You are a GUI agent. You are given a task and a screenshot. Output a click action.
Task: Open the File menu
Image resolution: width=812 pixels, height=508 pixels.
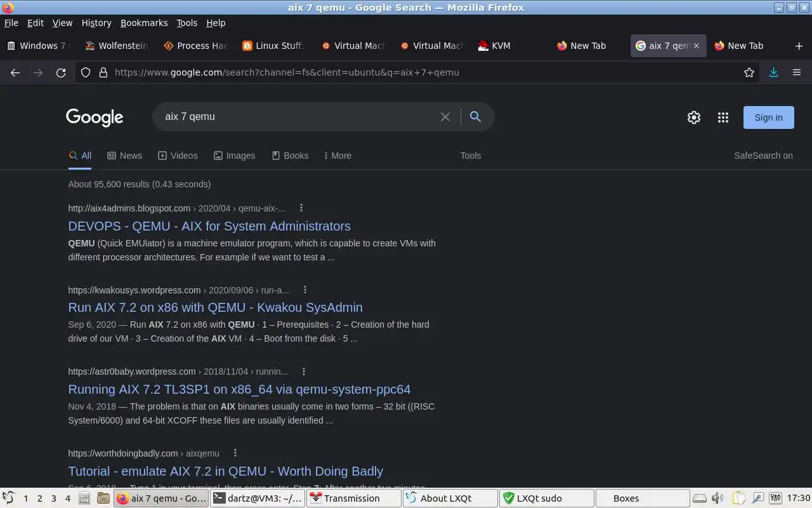coord(11,23)
